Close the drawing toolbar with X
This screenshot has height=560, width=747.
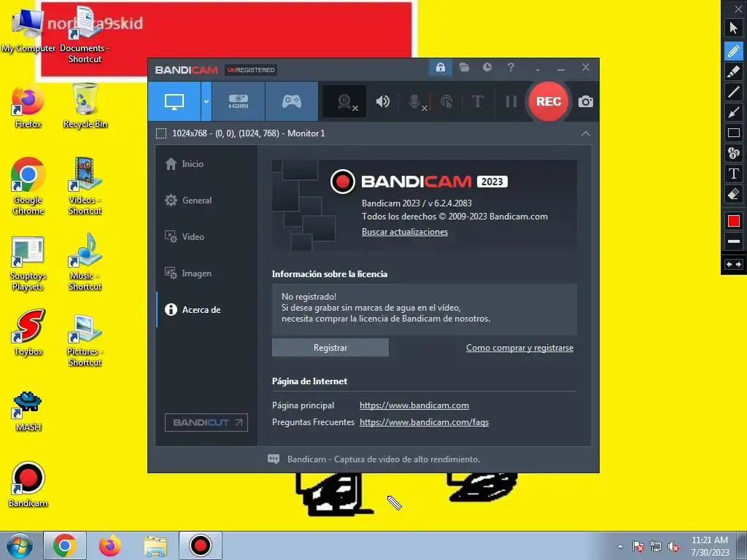point(738,9)
